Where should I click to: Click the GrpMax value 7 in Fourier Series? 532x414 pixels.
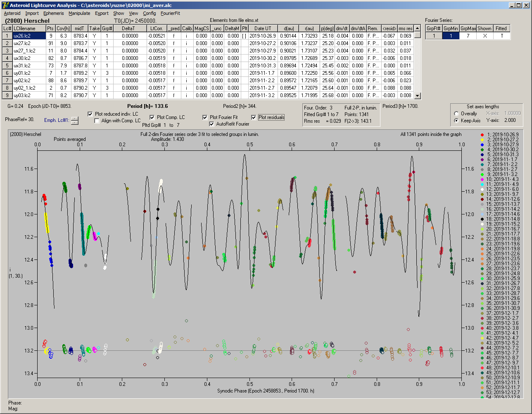[x=468, y=36]
